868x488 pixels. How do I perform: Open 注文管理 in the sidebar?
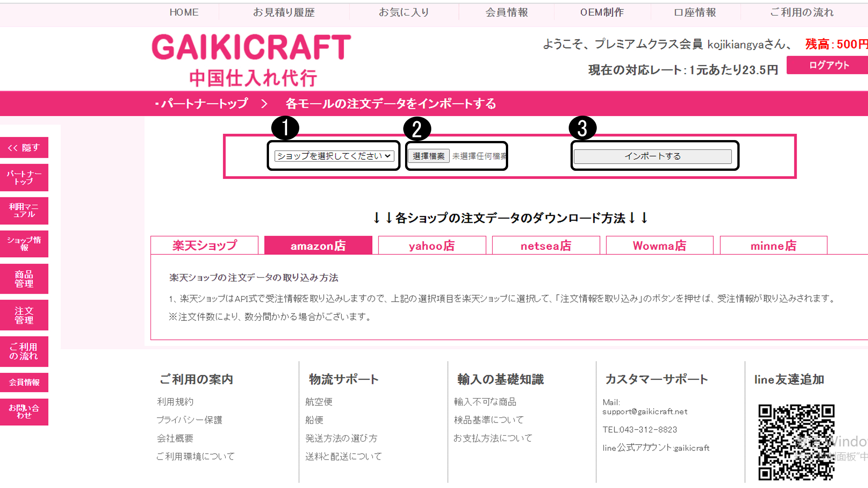[x=24, y=315]
